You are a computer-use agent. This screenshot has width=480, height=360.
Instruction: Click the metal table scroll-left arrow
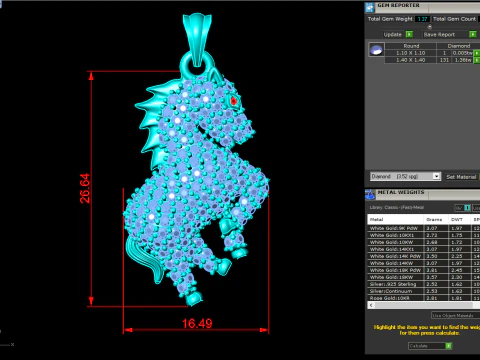pos(371,305)
